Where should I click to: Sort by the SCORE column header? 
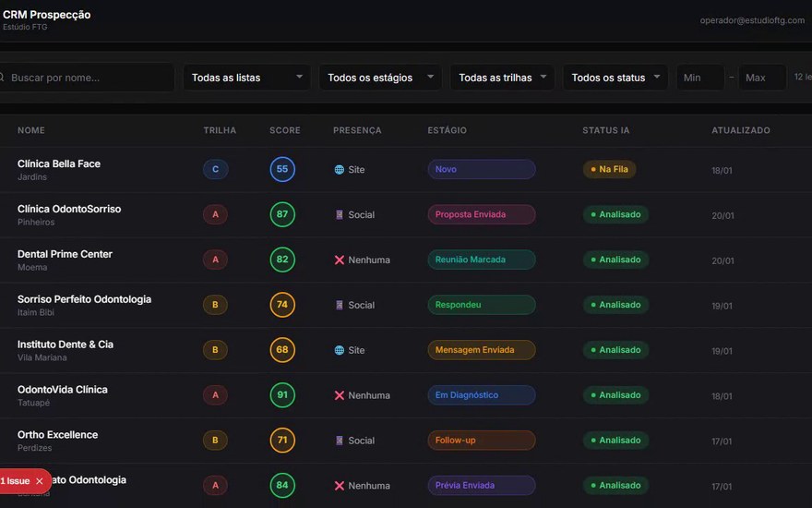(285, 130)
